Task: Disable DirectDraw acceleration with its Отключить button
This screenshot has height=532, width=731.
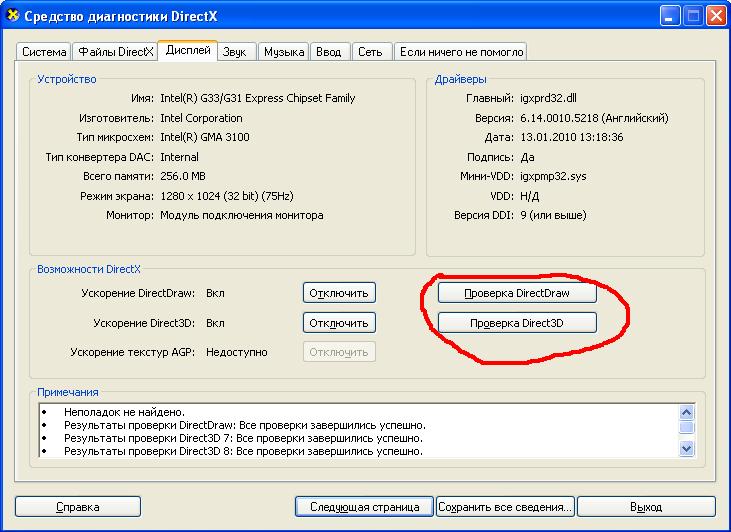Action: [x=339, y=293]
